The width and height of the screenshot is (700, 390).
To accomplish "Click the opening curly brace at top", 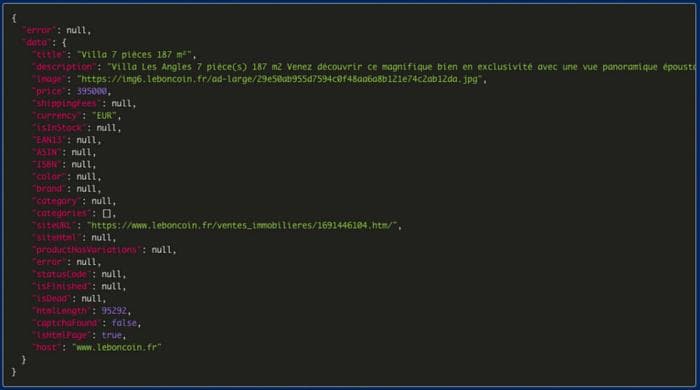I will 14,18.
